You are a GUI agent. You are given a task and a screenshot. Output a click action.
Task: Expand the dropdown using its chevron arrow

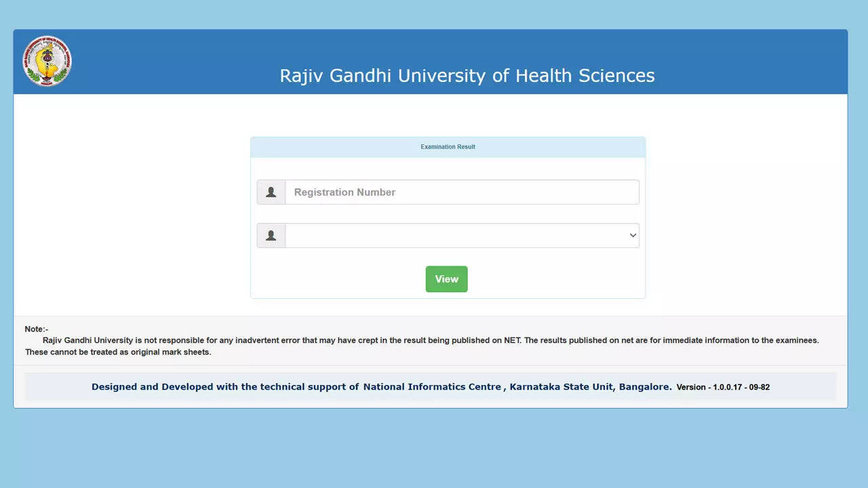(x=633, y=236)
